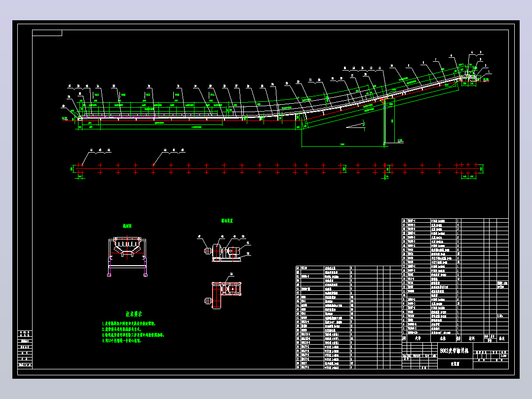
Task: Click technical requirement line 2
Action: point(121,329)
